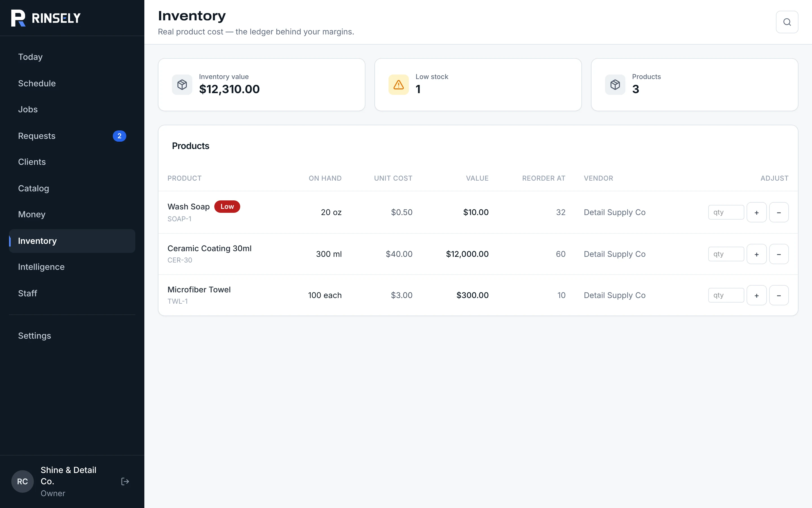Click the sign-out icon beside Shine & Detail Co.
The height and width of the screenshot is (508, 812).
click(x=125, y=481)
